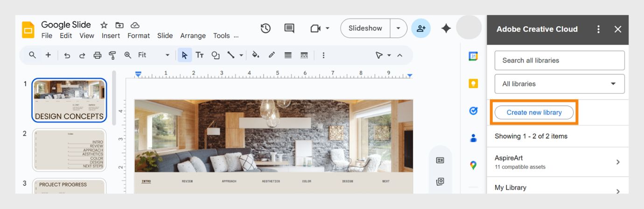This screenshot has width=644, height=209.
Task: Open the View menu
Action: (87, 36)
